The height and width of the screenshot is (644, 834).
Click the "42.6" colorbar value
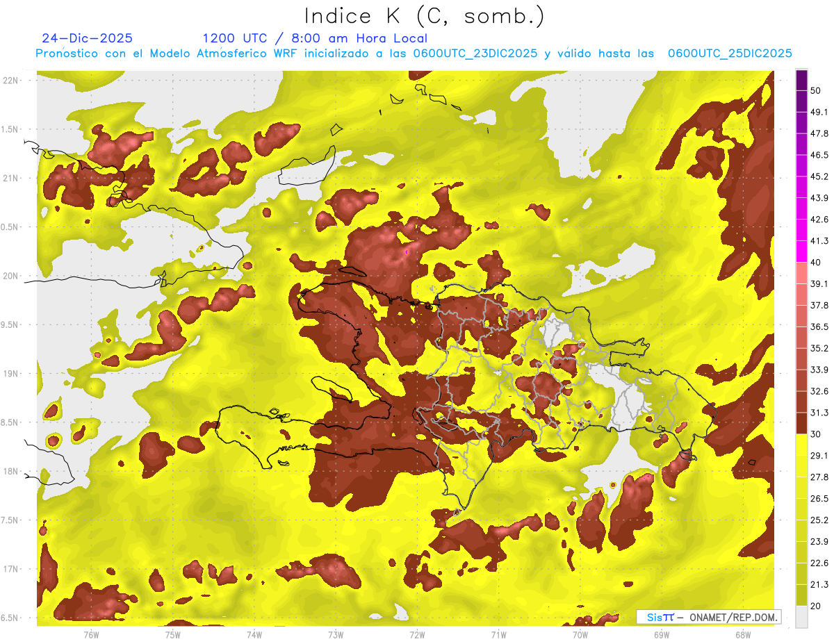819,220
